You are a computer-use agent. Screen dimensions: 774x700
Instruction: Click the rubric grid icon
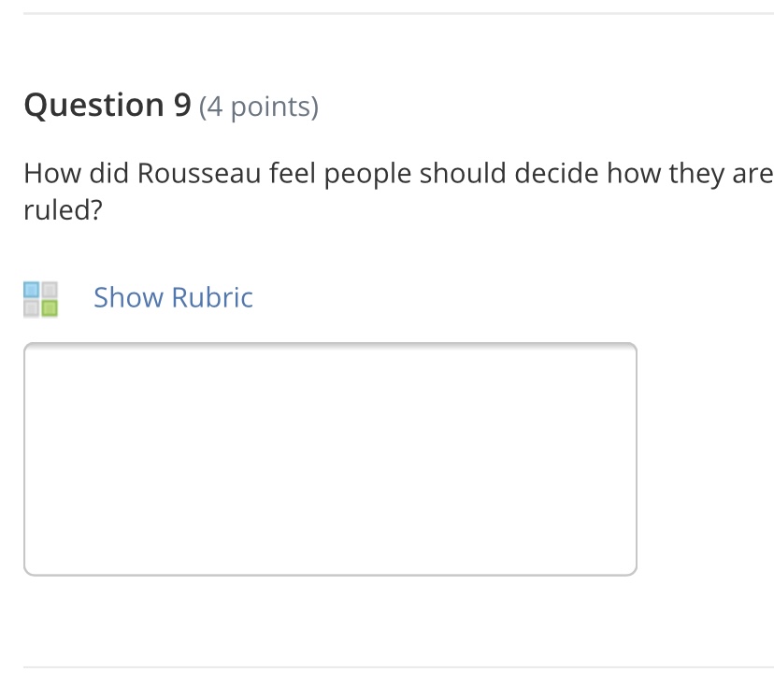click(40, 298)
